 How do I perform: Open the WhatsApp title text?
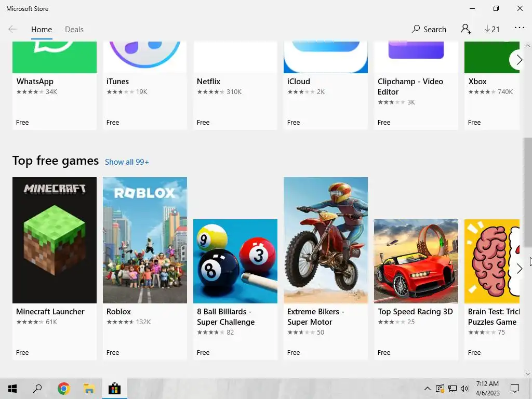[x=35, y=82]
